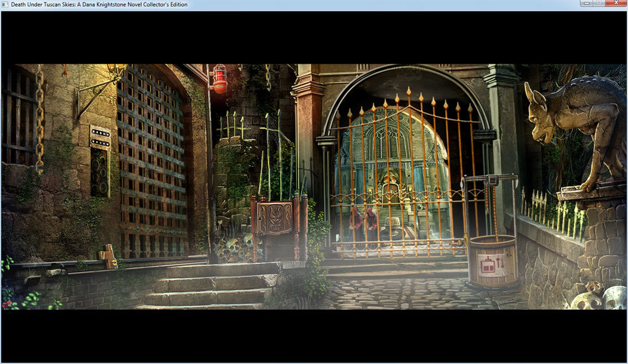Close the Death Under Tuscan Skies window
The width and height of the screenshot is (628, 364).
click(x=616, y=3)
